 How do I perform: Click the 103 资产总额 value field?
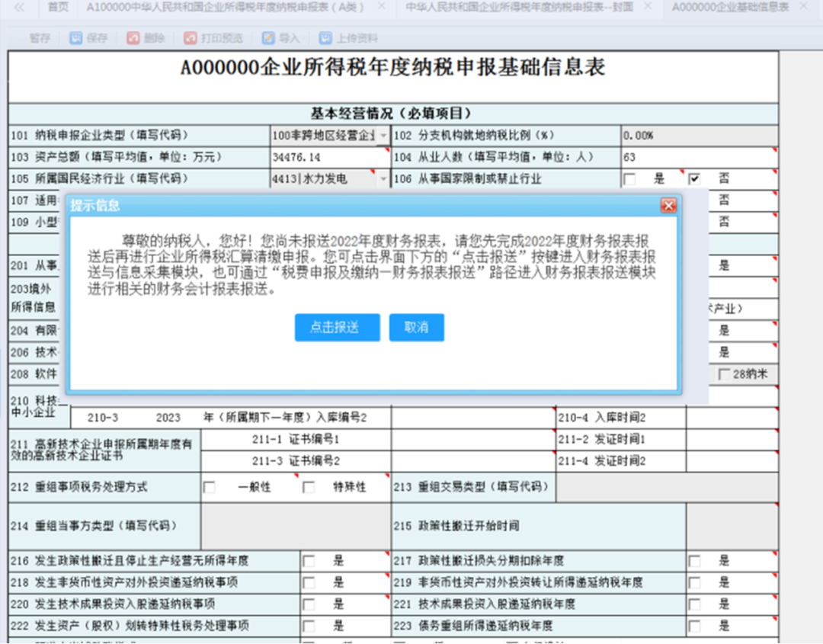pos(330,158)
